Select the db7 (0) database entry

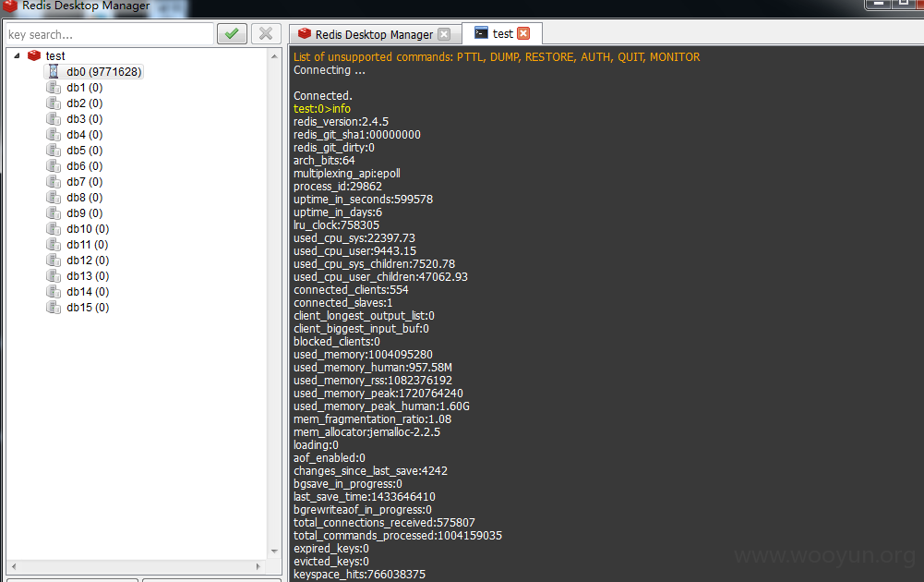84,182
